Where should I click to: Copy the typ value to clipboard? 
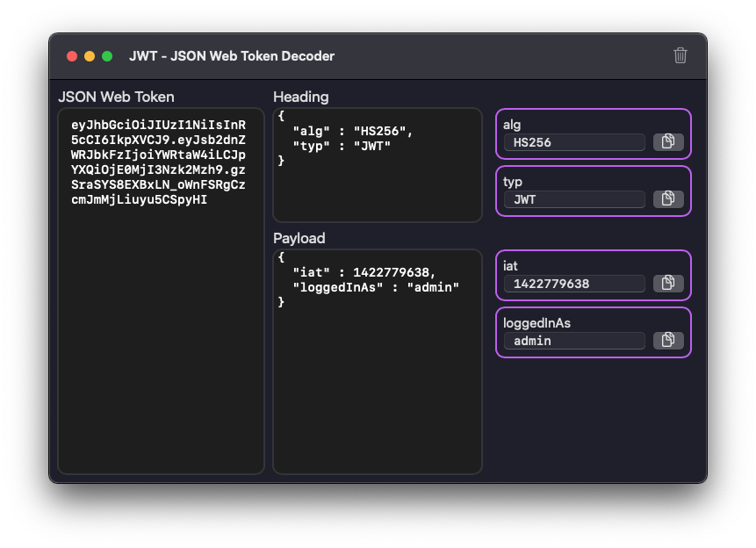[668, 199]
